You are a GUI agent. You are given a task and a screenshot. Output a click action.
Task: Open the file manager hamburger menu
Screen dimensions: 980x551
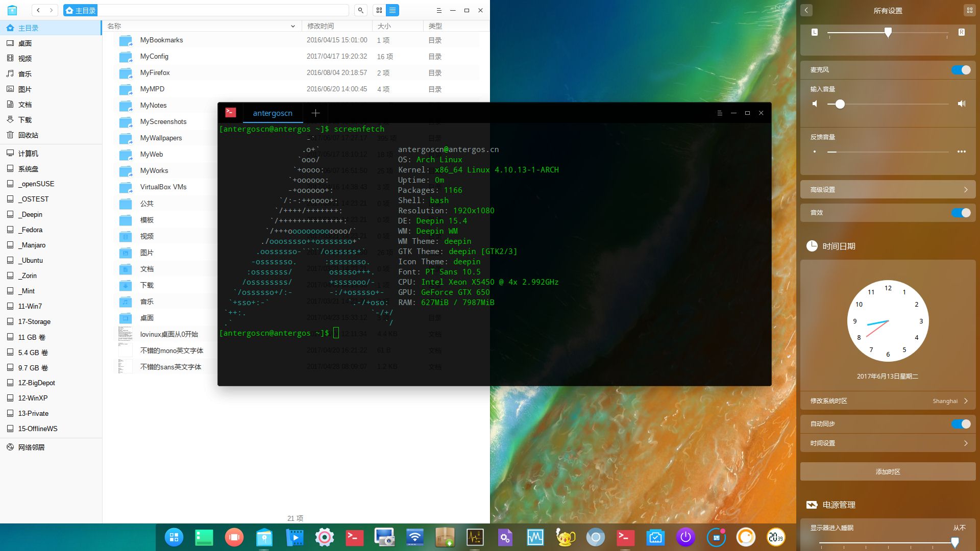pos(439,10)
